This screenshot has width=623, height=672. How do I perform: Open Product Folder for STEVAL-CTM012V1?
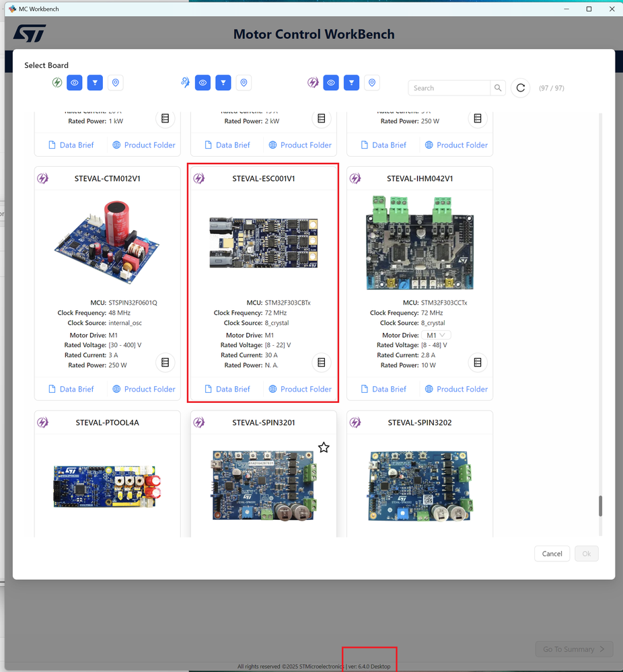143,389
